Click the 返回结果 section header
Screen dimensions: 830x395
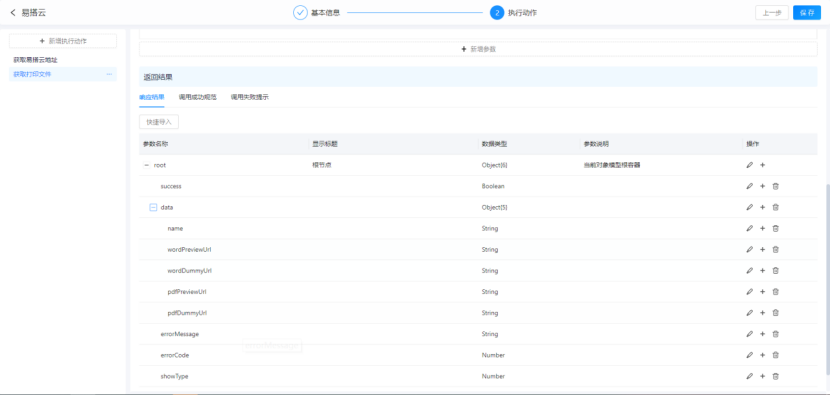(x=479, y=77)
